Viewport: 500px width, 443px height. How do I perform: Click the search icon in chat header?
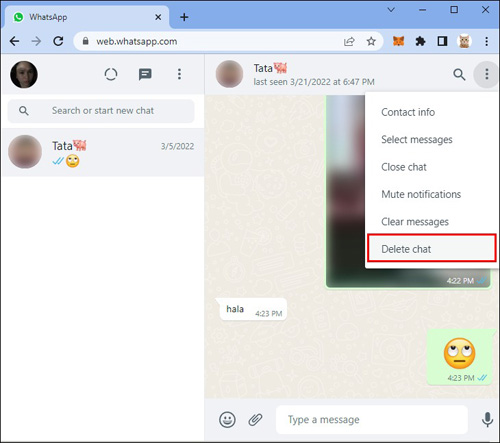[x=459, y=74]
